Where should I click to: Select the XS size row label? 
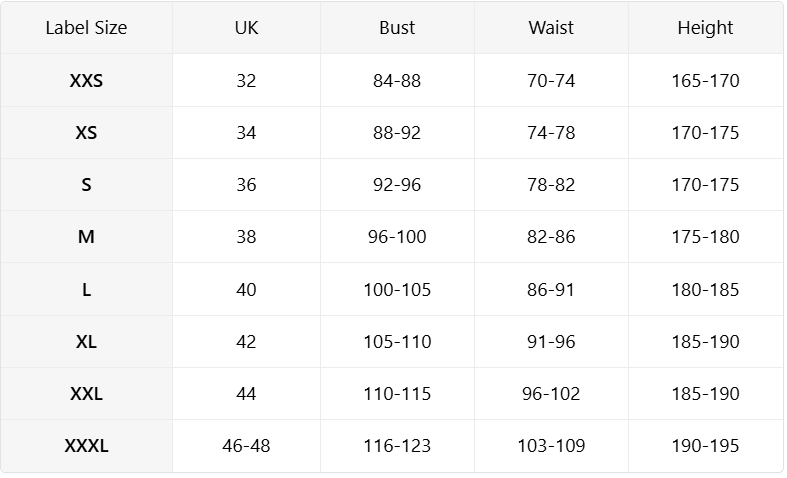pyautogui.click(x=86, y=133)
